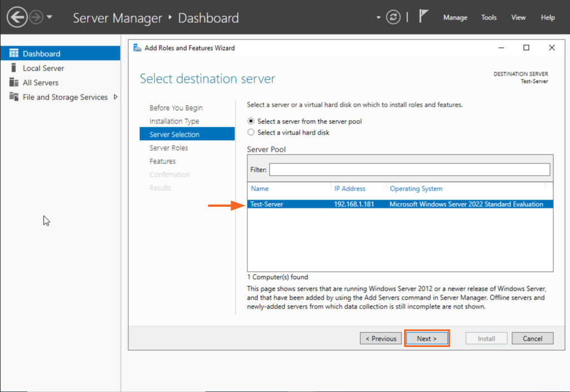Cancel the Add Roles wizard
The width and height of the screenshot is (570, 392).
532,338
